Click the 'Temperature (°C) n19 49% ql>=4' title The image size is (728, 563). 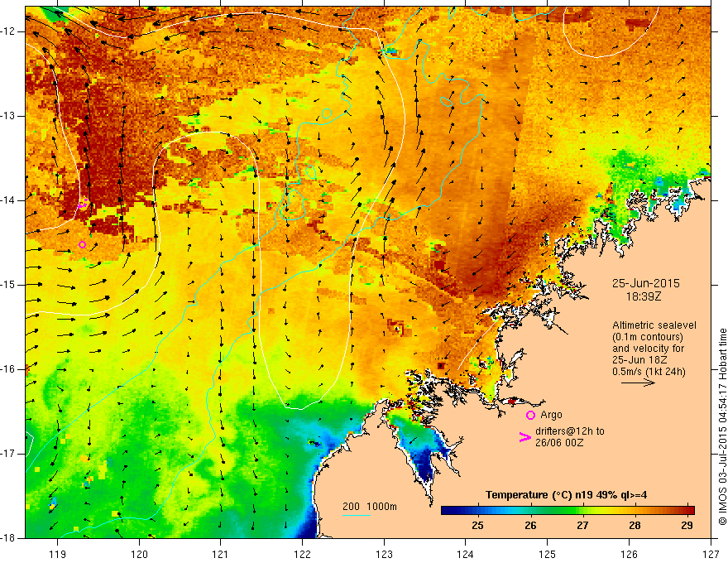[x=567, y=495]
